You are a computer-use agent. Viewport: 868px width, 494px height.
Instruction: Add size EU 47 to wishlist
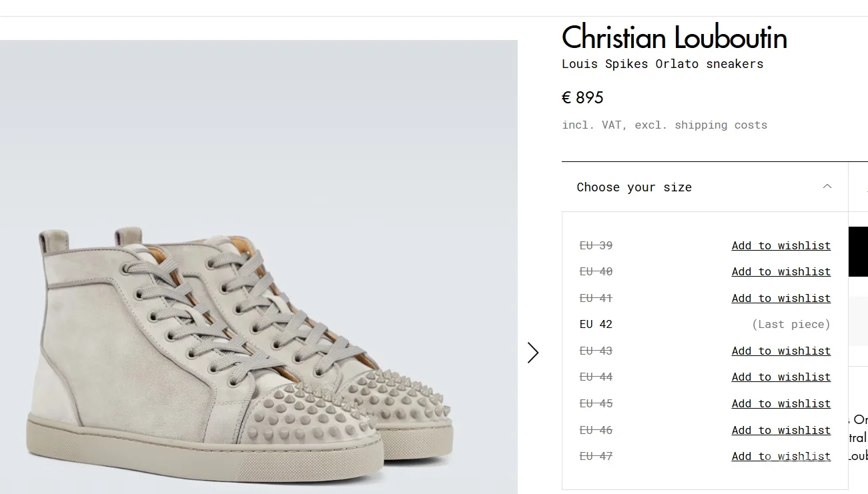coord(781,456)
